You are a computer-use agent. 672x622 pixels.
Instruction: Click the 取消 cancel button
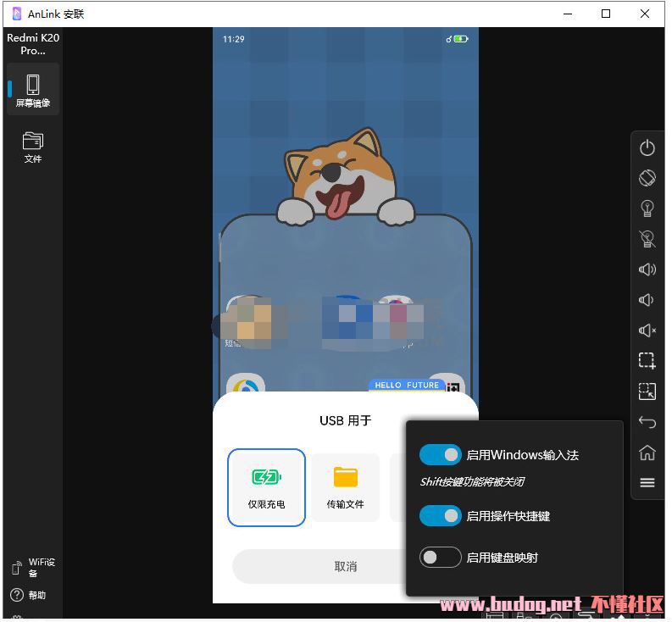tap(346, 566)
